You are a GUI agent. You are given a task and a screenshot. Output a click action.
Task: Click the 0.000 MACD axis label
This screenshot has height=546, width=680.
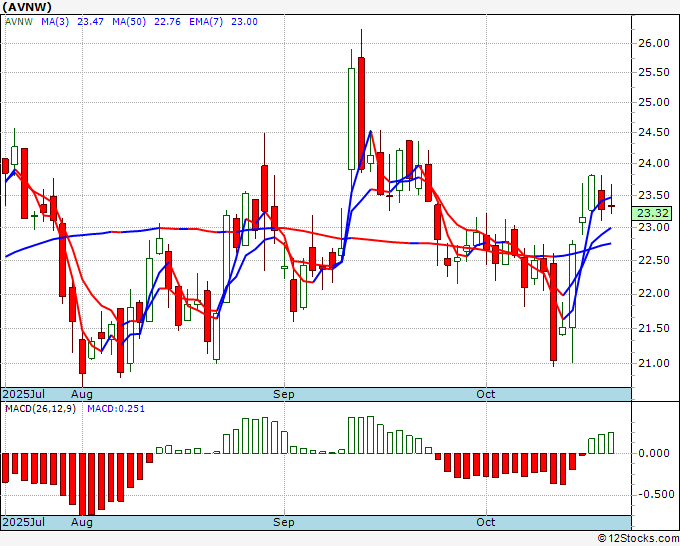click(x=654, y=453)
